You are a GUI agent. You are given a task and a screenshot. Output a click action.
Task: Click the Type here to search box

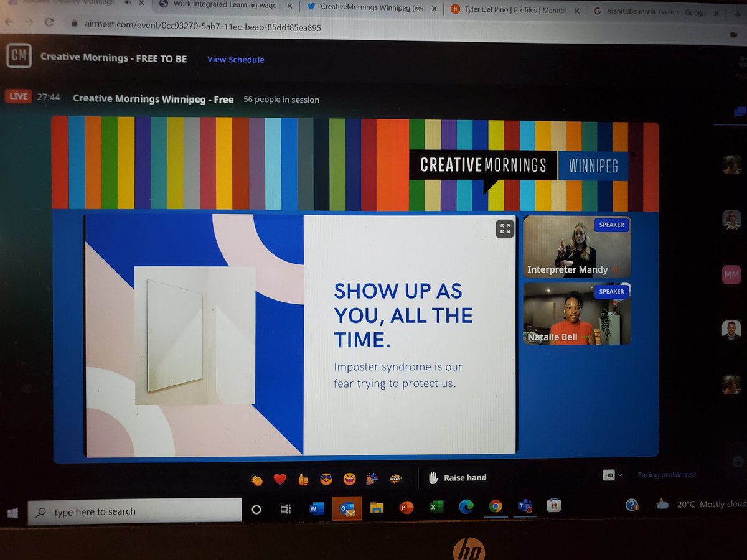click(x=134, y=511)
